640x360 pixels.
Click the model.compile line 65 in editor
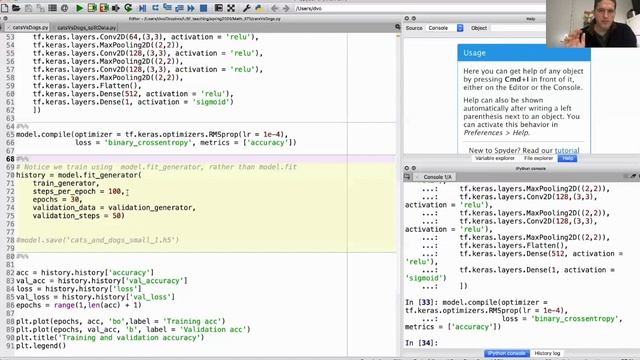click(152, 134)
